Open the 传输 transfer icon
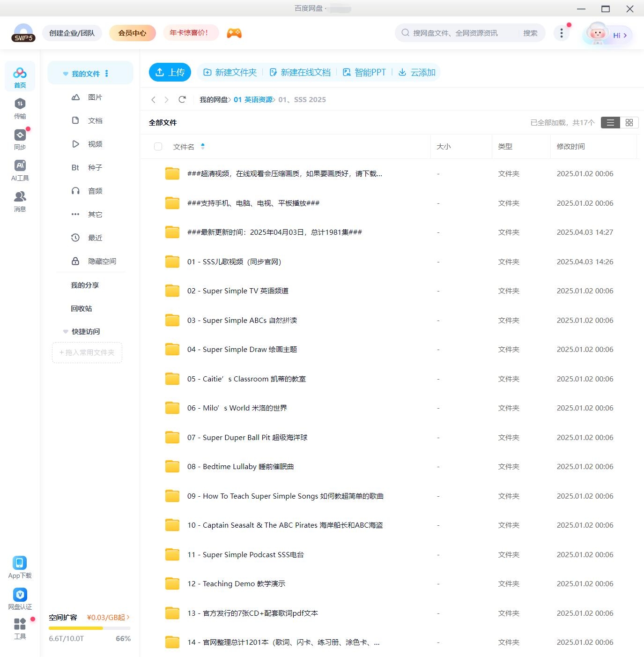The height and width of the screenshot is (657, 644). pyautogui.click(x=20, y=108)
